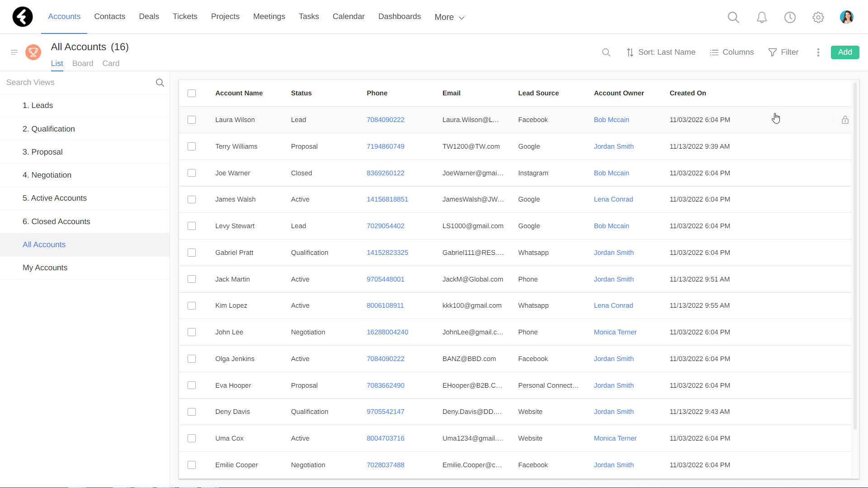Viewport: 868px width, 488px height.
Task: Click email kkk100@gmail.com
Action: coord(472,305)
